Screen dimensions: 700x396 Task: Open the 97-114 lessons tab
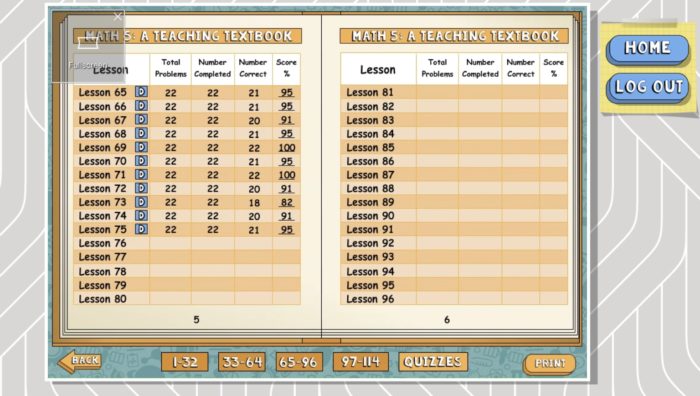(x=361, y=362)
